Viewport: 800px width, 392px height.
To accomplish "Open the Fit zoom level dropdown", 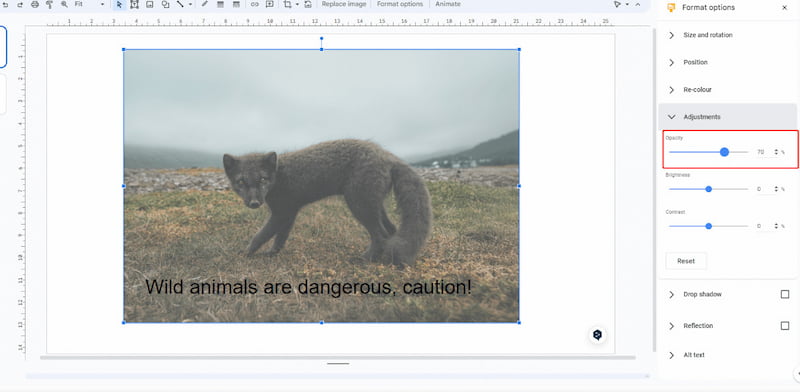I will pos(89,4).
